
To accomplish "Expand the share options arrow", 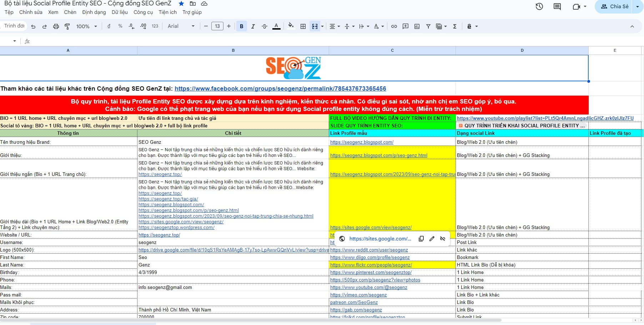I will (638, 6).
